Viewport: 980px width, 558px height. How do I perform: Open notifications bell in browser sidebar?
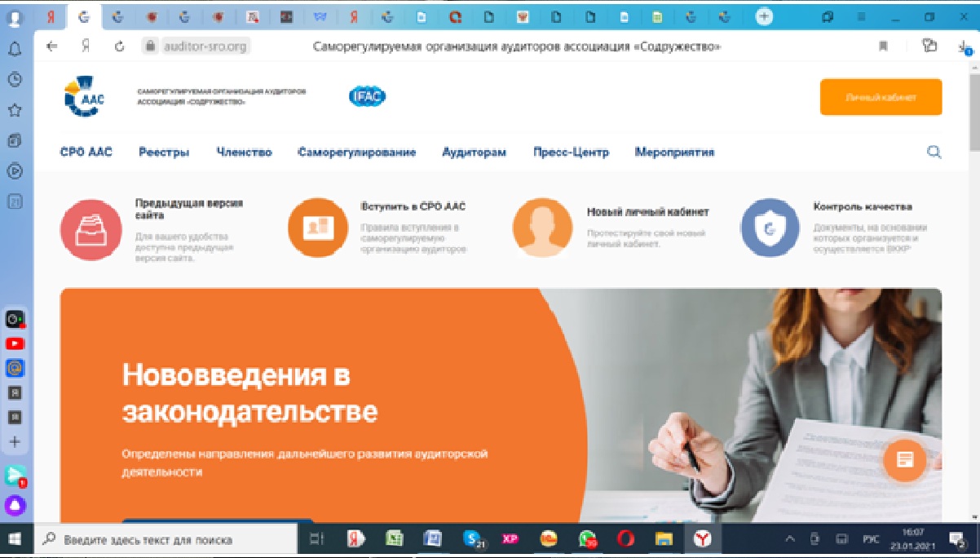(15, 50)
